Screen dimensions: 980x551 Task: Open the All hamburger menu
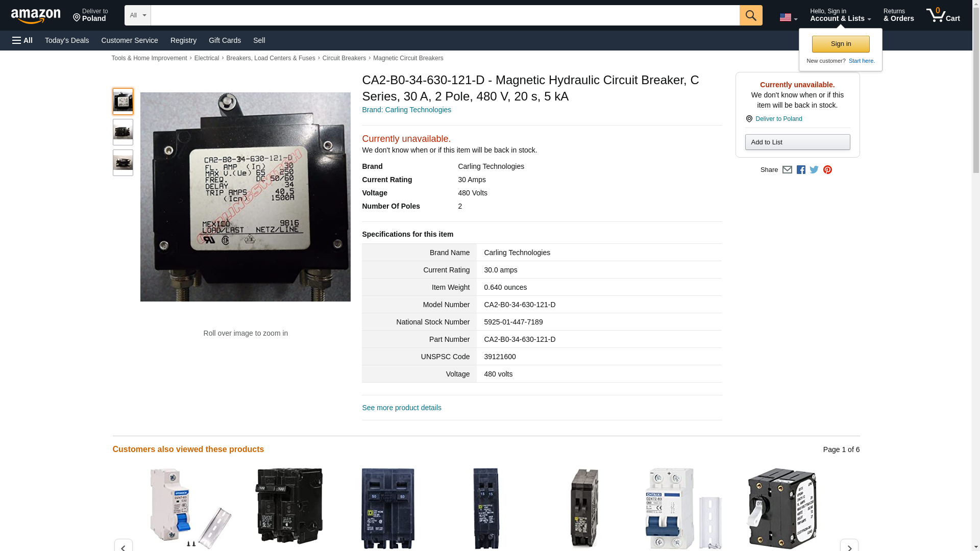point(22,40)
